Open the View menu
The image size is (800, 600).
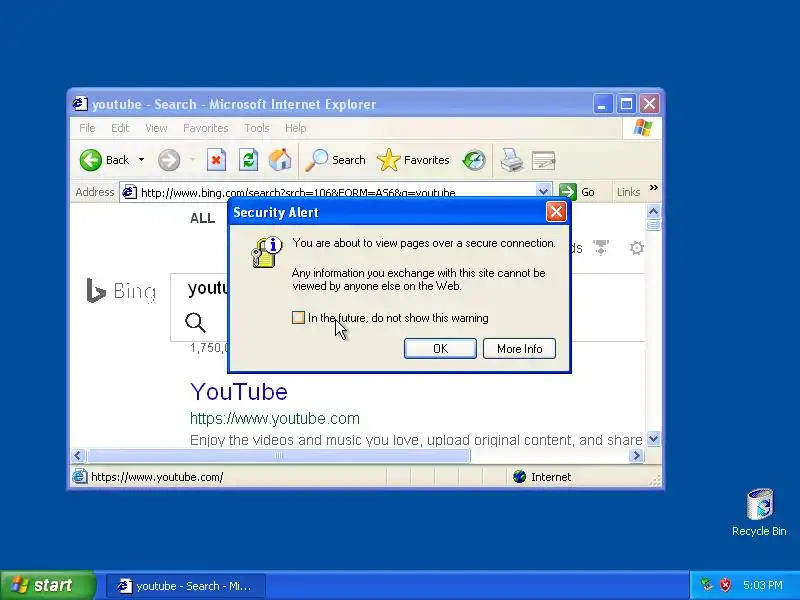(156, 128)
